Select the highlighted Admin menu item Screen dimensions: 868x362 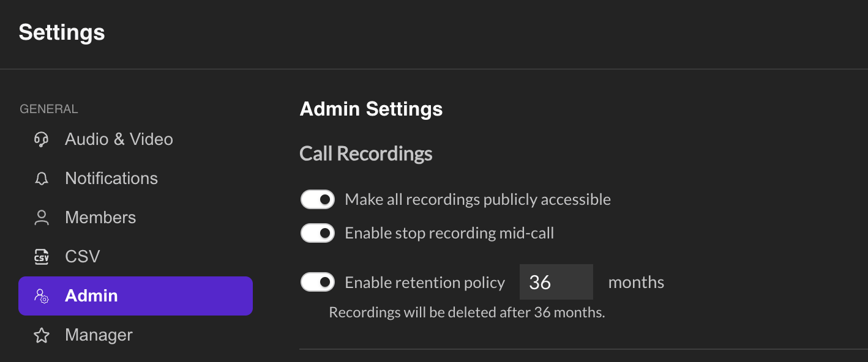click(135, 296)
